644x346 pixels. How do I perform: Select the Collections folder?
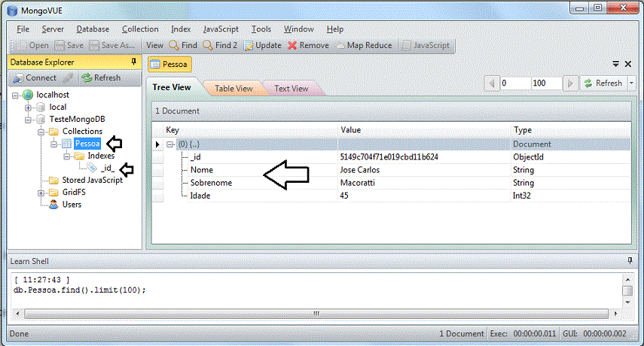coord(82,131)
